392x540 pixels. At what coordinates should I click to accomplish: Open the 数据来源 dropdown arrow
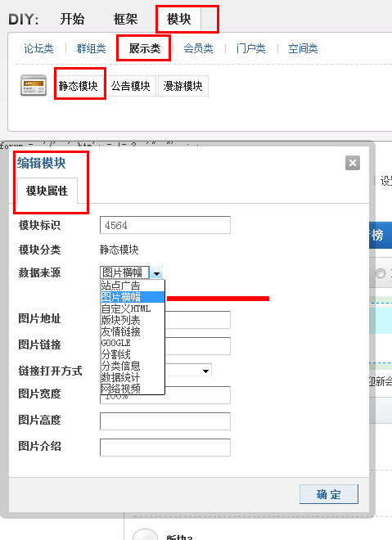pyautogui.click(x=156, y=273)
